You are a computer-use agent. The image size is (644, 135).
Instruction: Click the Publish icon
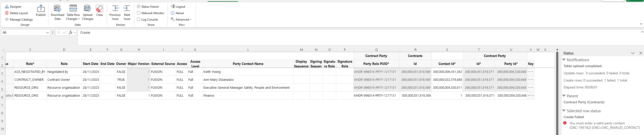[x=41, y=8]
